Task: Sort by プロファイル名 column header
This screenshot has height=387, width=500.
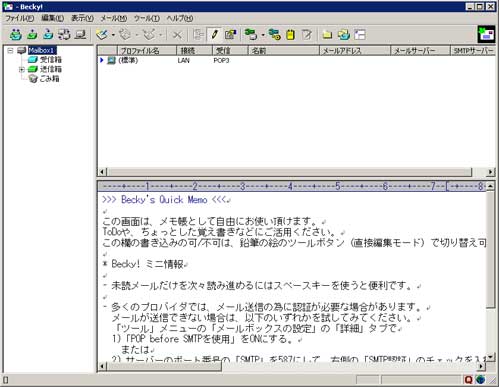Action: (x=147, y=51)
